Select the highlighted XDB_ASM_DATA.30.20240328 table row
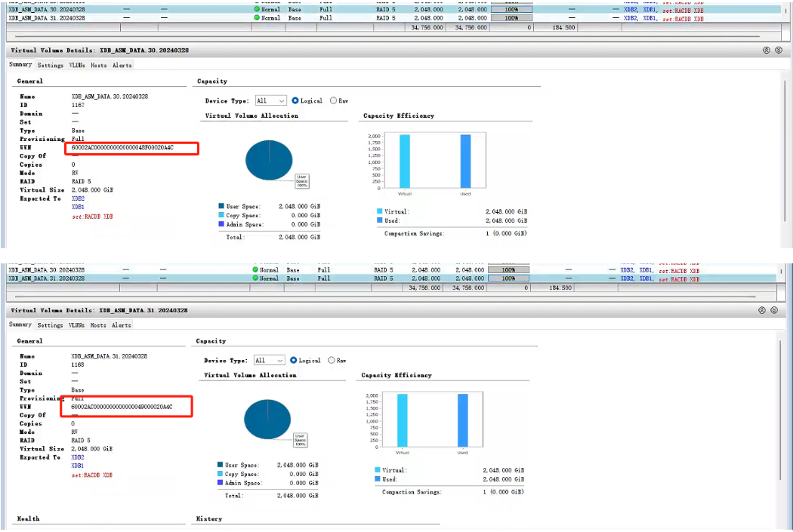The image size is (793, 532). (393, 9)
